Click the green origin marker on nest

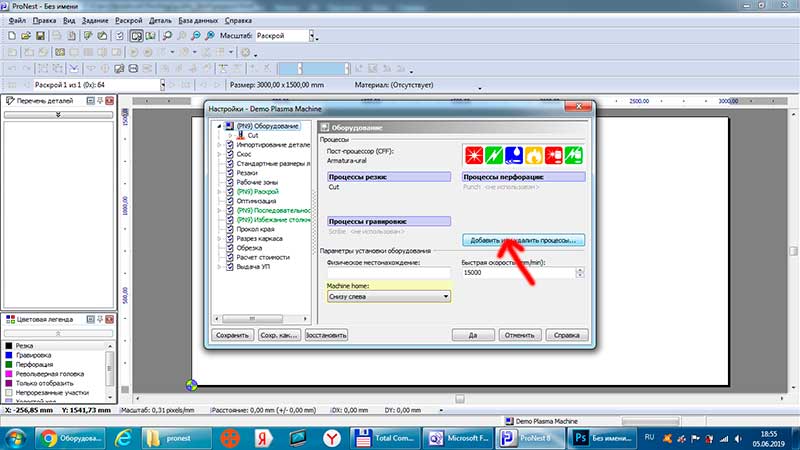click(191, 385)
